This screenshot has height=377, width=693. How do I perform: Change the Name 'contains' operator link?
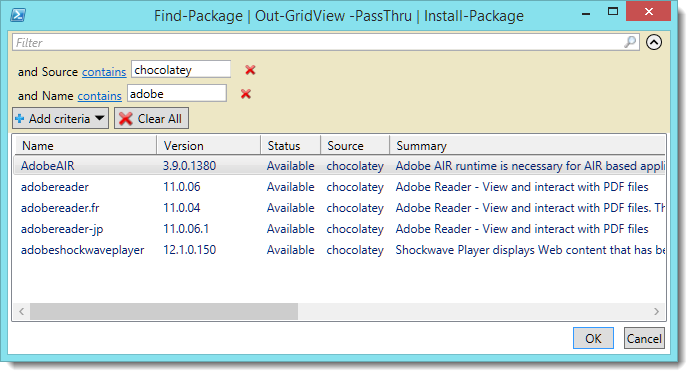click(99, 95)
